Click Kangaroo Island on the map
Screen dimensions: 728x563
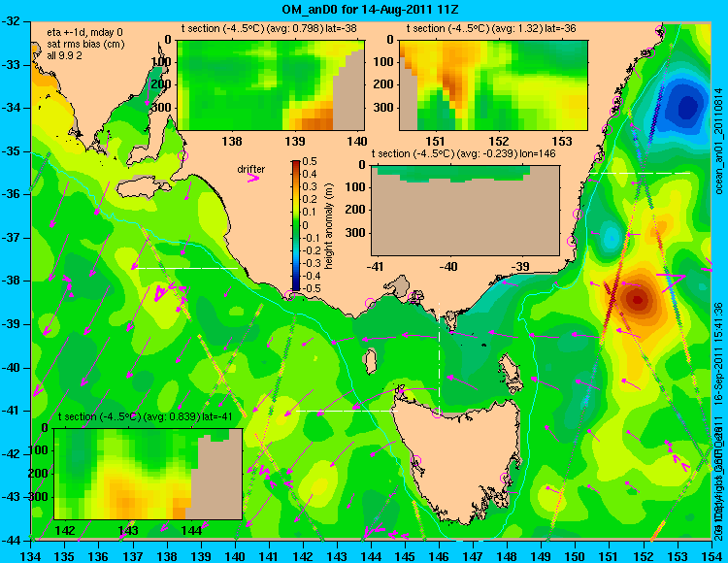pos(145,188)
